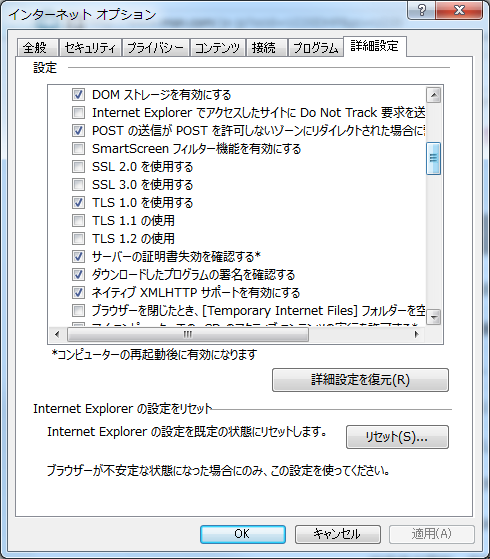Click the 詳細設定を復元(R) button
This screenshot has width=490, height=559.
(x=360, y=380)
